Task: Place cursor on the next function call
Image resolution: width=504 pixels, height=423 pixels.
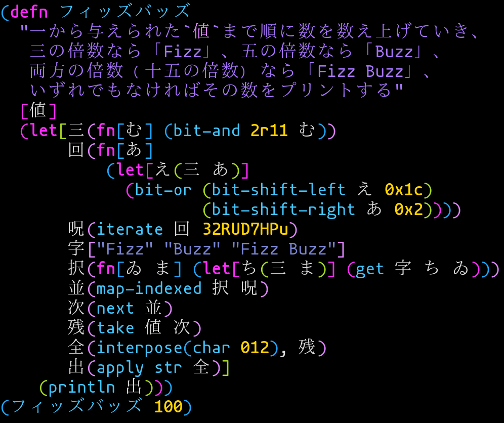Action: click(x=115, y=309)
